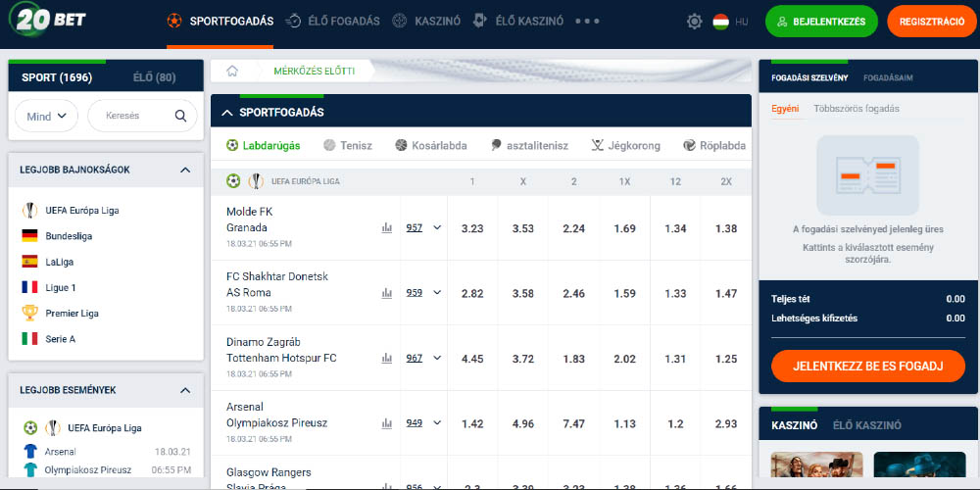
Task: Click the football icon in league header
Action: click(233, 181)
